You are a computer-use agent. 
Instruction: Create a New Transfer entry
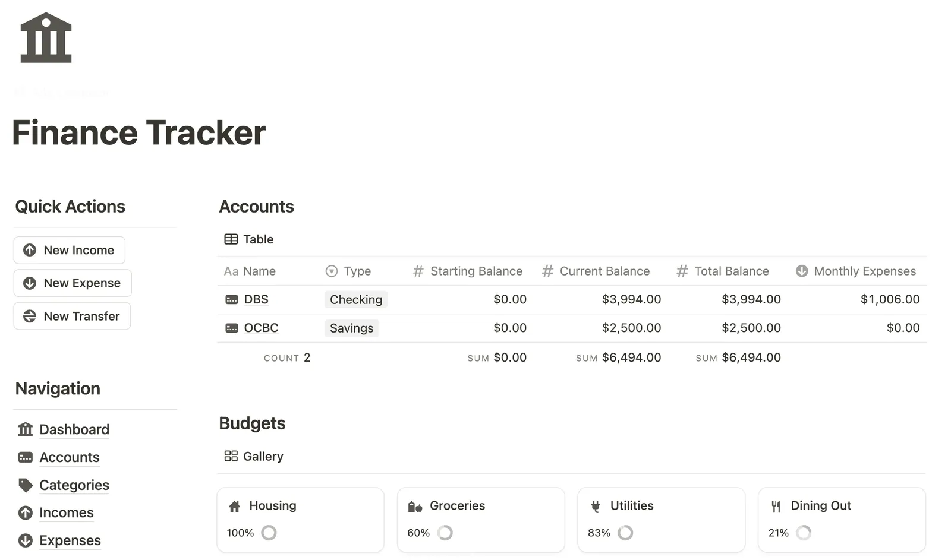point(72,317)
